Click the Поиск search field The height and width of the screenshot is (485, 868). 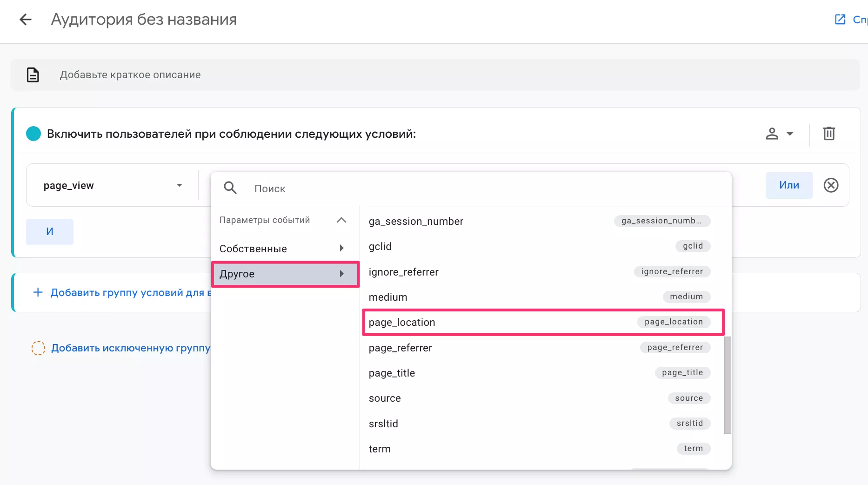465,189
